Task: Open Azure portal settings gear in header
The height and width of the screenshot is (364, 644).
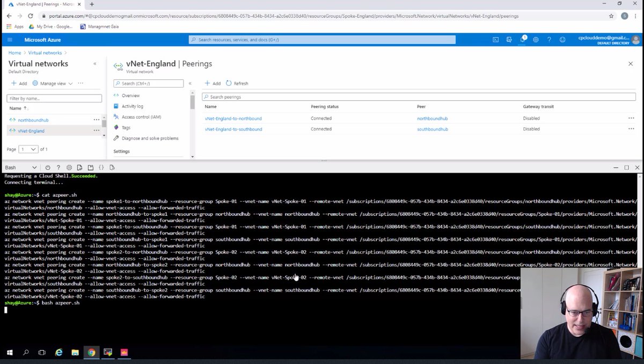Action: (536, 40)
